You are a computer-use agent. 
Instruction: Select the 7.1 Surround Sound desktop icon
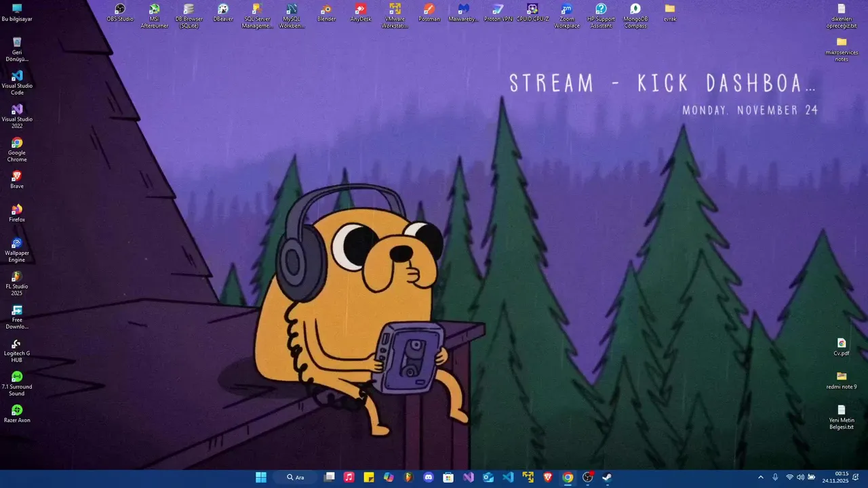pyautogui.click(x=17, y=384)
